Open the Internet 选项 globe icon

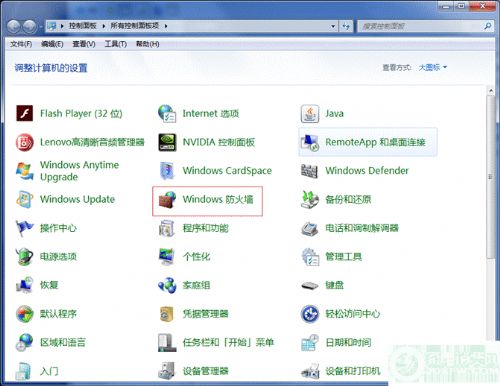point(167,113)
